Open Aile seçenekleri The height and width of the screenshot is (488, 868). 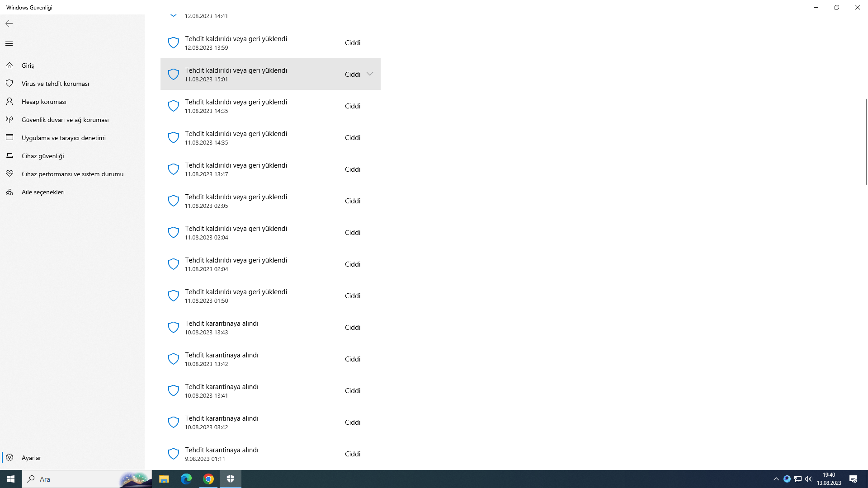tap(72, 192)
